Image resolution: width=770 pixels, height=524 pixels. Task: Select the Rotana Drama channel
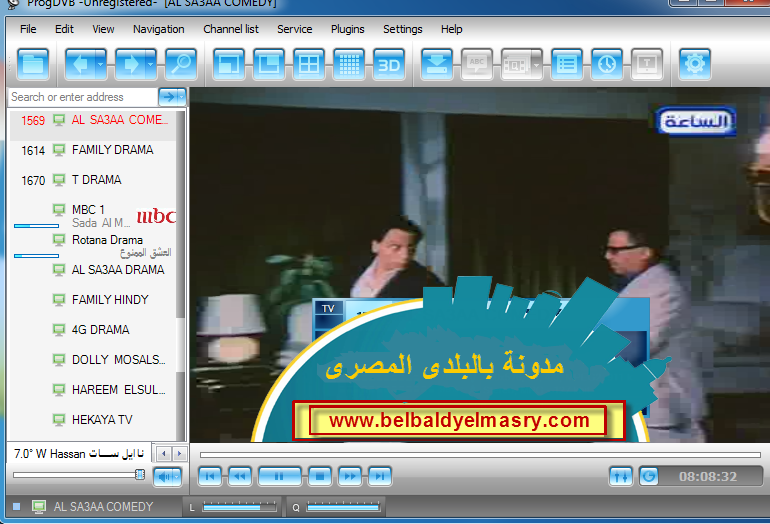click(93, 246)
